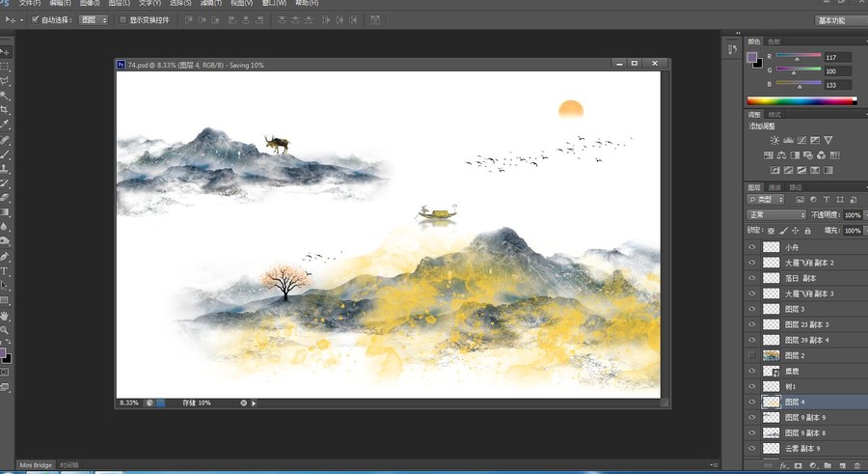Pick a color from the spectrum ramp
The width and height of the screenshot is (868, 474).
tap(801, 101)
